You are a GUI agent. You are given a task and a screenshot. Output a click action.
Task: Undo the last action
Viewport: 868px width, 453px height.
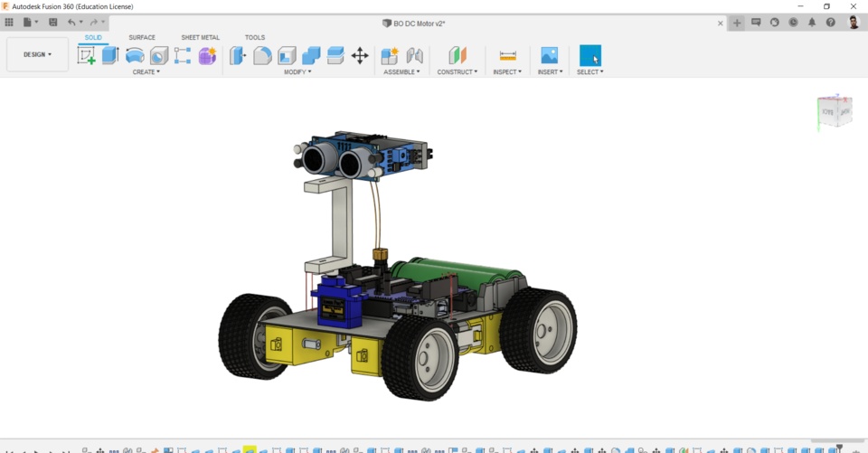[71, 22]
